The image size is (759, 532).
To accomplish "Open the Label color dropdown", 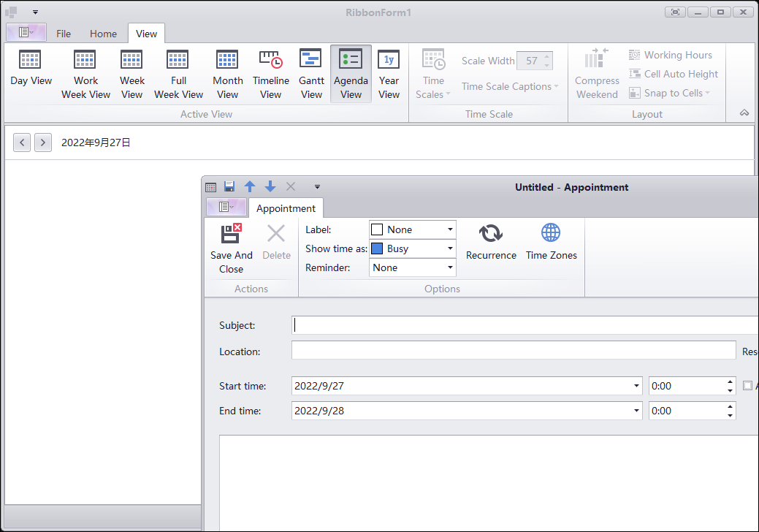I will click(x=450, y=229).
